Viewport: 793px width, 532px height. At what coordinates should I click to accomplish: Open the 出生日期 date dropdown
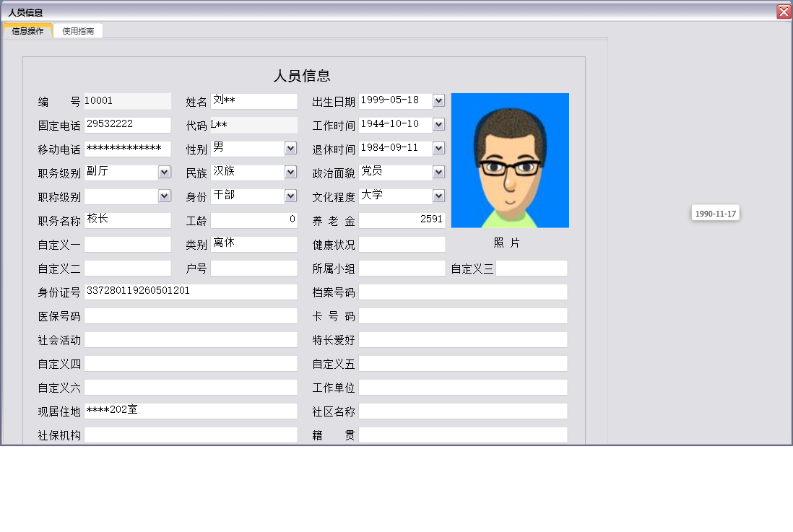(x=439, y=100)
